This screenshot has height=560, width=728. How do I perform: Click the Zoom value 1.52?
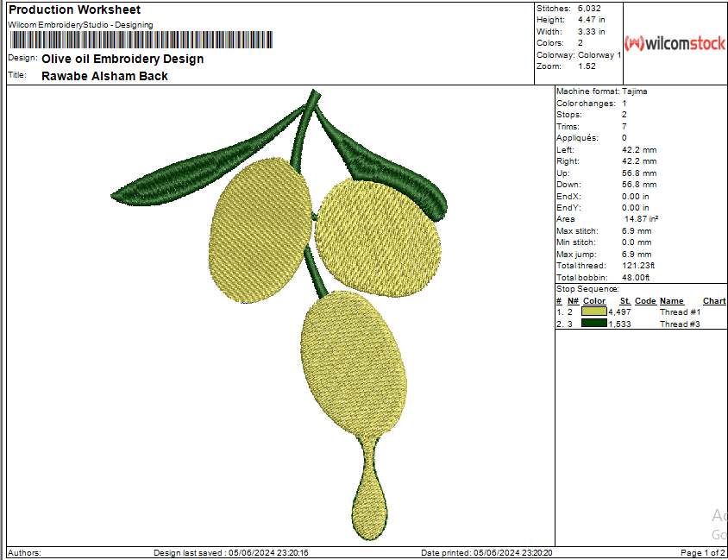point(587,66)
